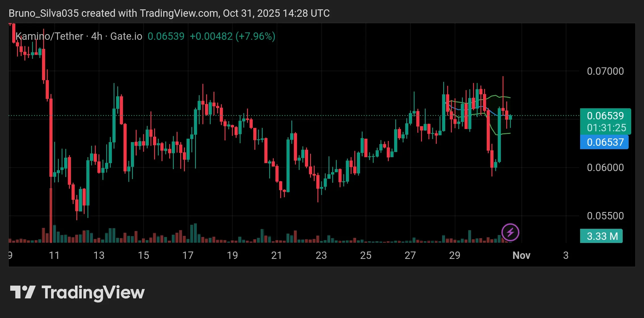Click the green 0.06539 current price label
The width and height of the screenshot is (644, 318).
tap(605, 116)
